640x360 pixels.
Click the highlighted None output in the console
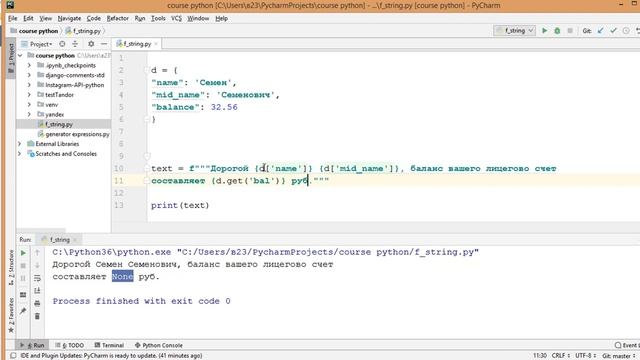pyautogui.click(x=122, y=276)
